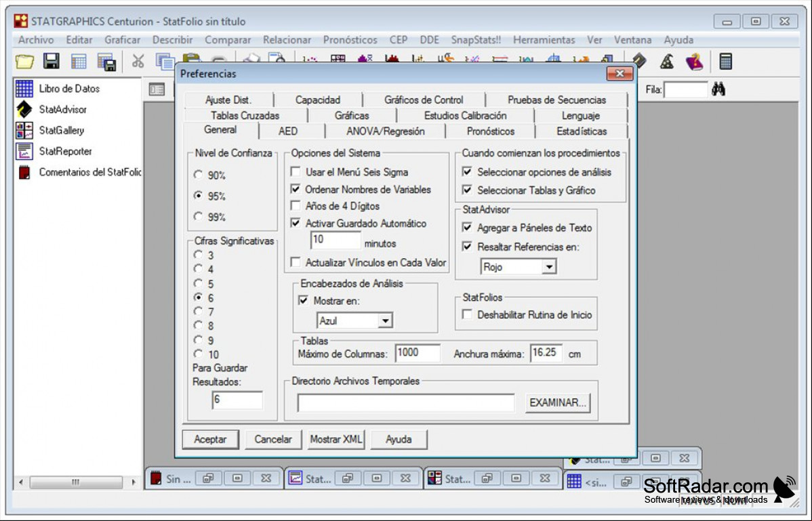Choose 8 significant figures

(199, 325)
